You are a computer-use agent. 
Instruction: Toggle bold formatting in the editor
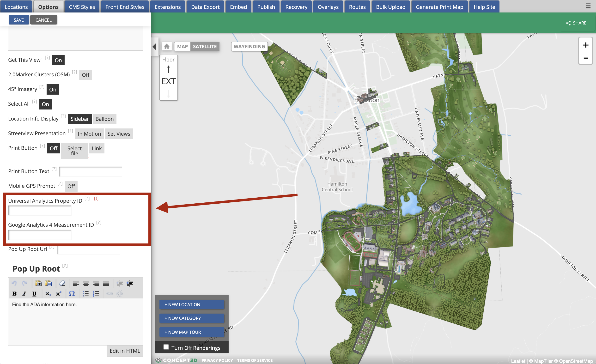pyautogui.click(x=14, y=294)
